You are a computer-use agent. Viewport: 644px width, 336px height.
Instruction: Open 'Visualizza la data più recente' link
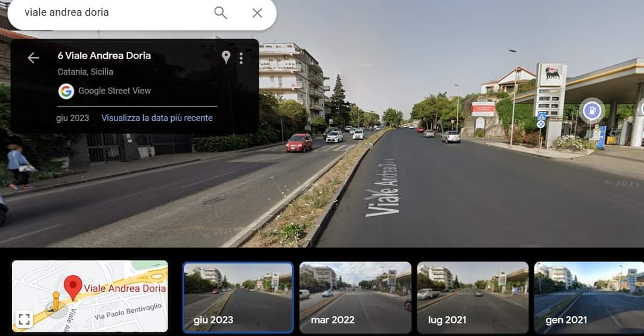click(x=157, y=118)
